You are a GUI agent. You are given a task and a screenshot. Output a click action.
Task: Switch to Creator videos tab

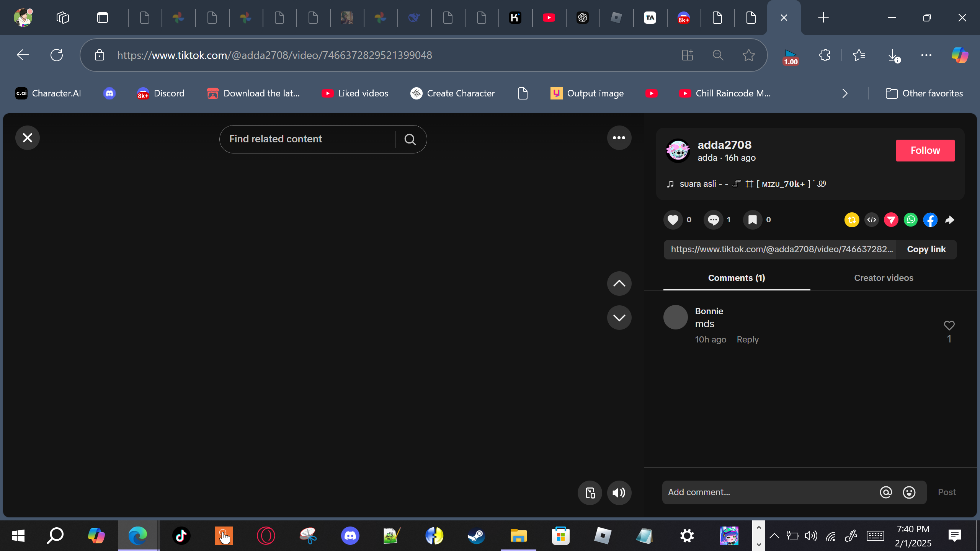point(884,278)
